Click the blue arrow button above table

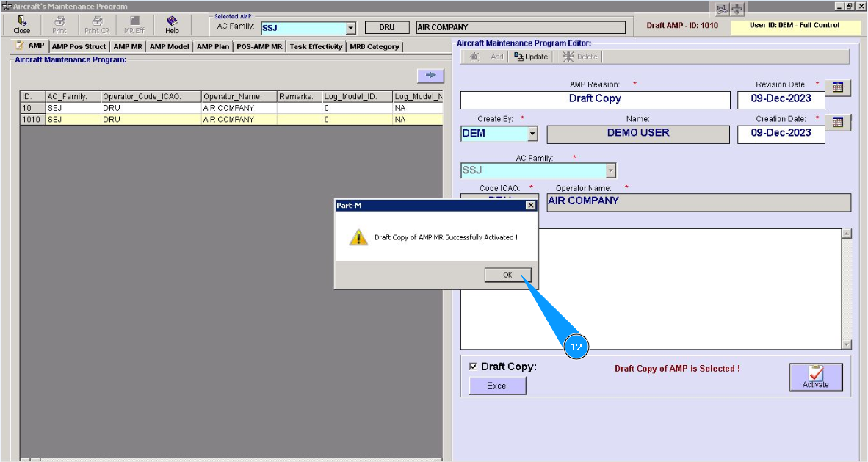tap(430, 76)
